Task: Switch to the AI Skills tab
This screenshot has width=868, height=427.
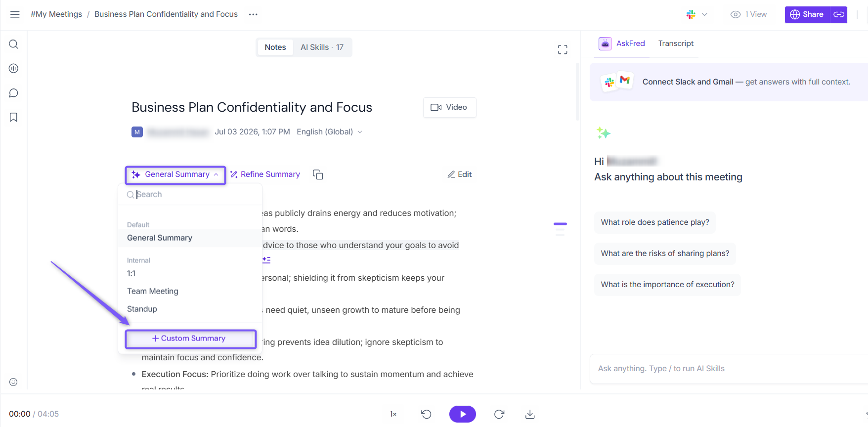Action: (322, 47)
